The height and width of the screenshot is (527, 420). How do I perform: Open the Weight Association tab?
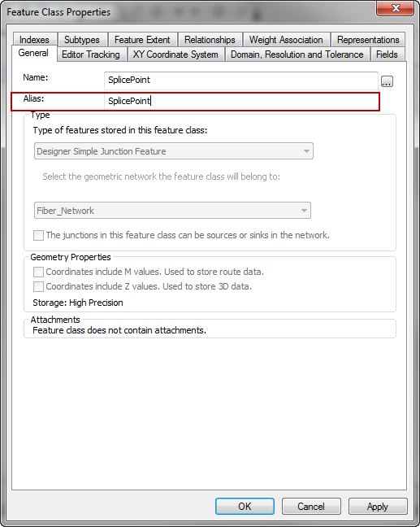point(286,40)
